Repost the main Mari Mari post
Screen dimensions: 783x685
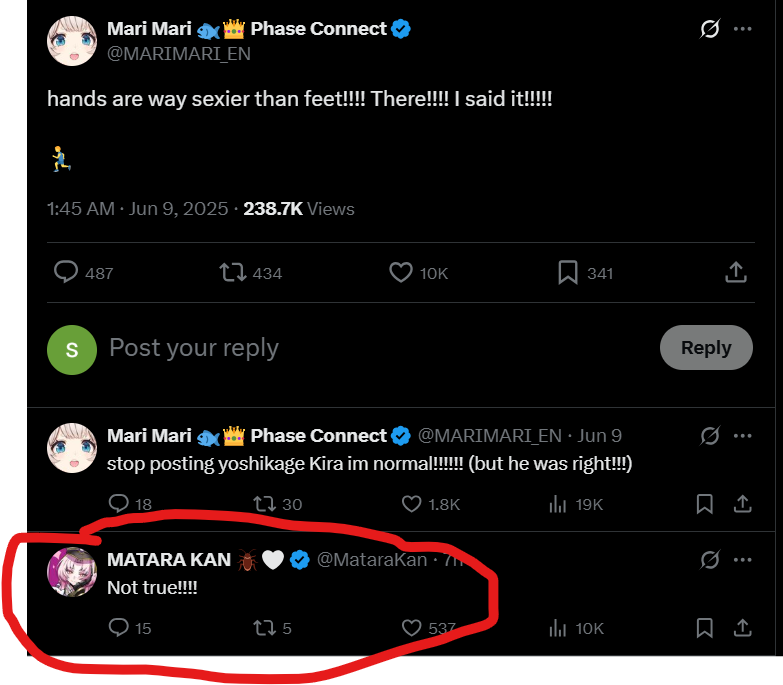pos(232,272)
